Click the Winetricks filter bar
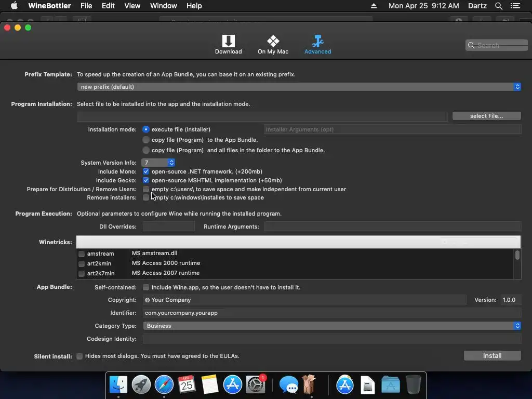 pos(298,242)
